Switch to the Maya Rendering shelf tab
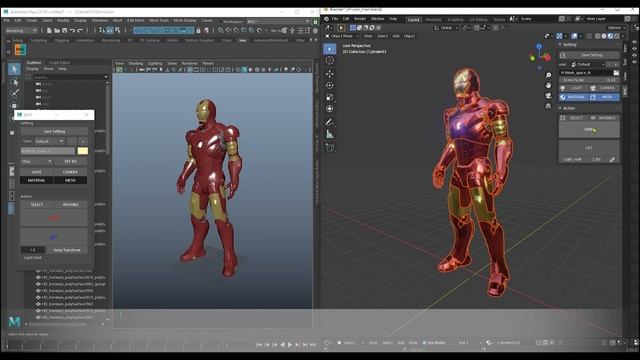 tap(111, 40)
